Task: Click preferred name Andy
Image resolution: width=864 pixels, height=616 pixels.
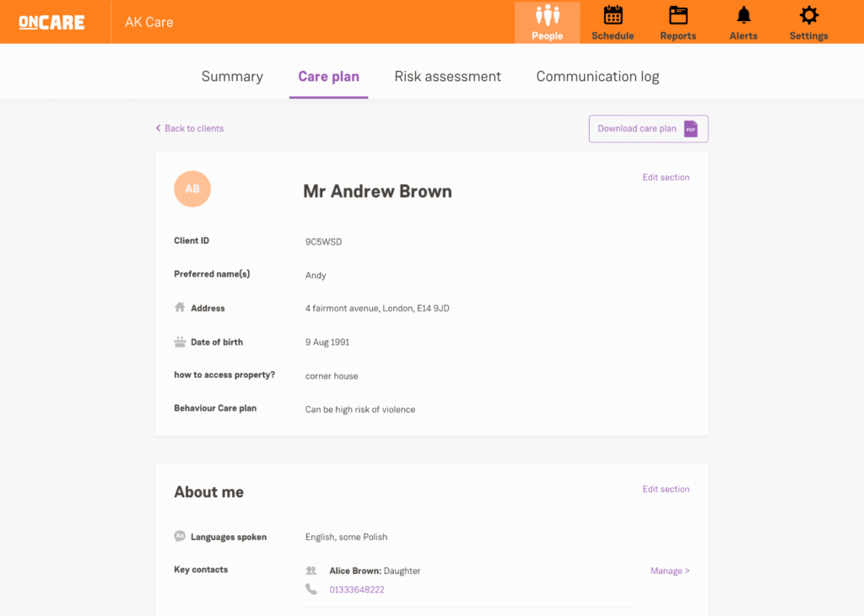Action: (x=316, y=275)
